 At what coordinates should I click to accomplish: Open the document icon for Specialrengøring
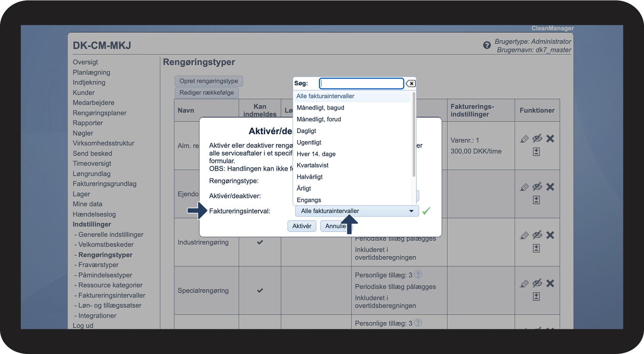coord(536,296)
